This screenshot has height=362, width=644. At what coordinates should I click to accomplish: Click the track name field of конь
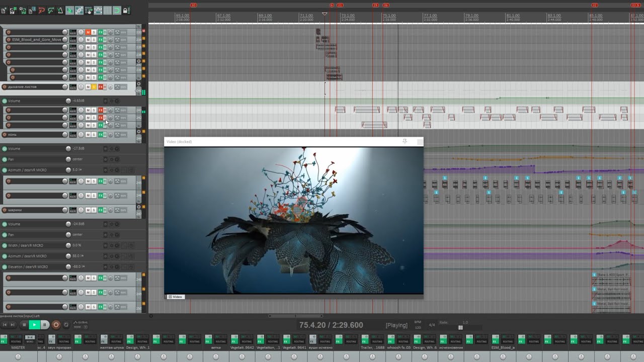34,135
